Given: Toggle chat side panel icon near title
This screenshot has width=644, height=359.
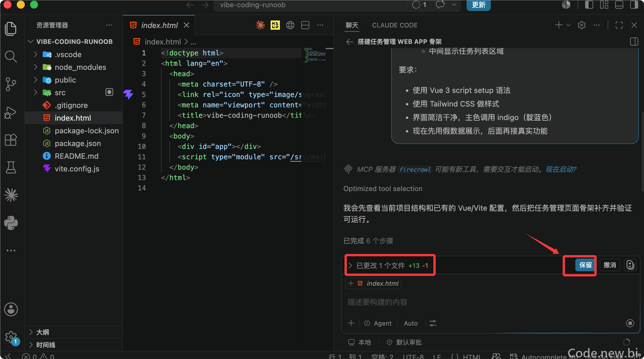Looking at the screenshot, I should click(x=634, y=42).
